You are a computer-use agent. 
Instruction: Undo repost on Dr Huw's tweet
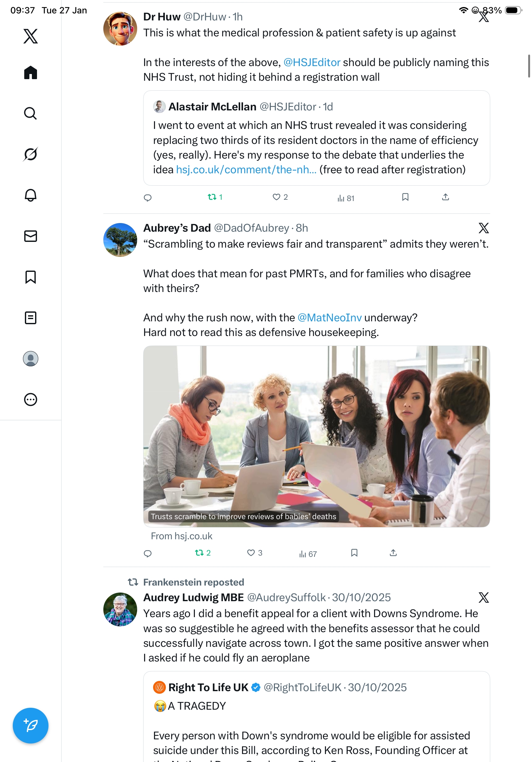[x=215, y=197]
